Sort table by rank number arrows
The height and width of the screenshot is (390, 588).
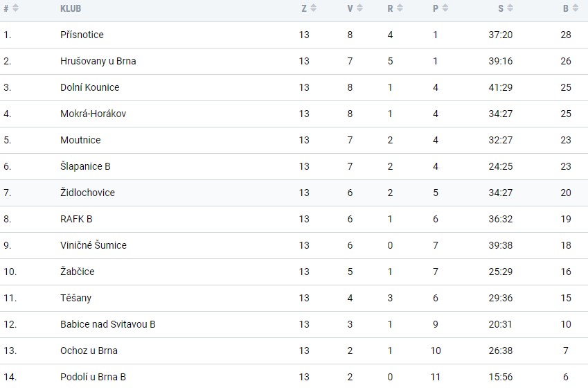(15, 8)
